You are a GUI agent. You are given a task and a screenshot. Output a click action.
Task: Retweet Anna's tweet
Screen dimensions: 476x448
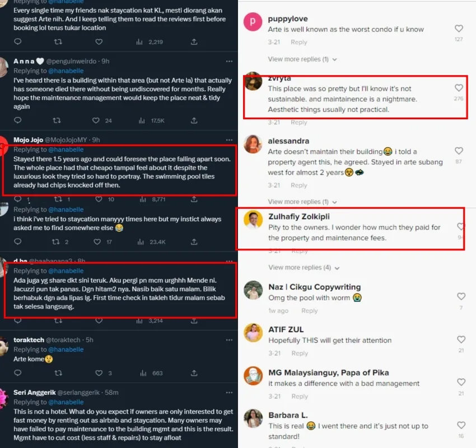point(57,120)
